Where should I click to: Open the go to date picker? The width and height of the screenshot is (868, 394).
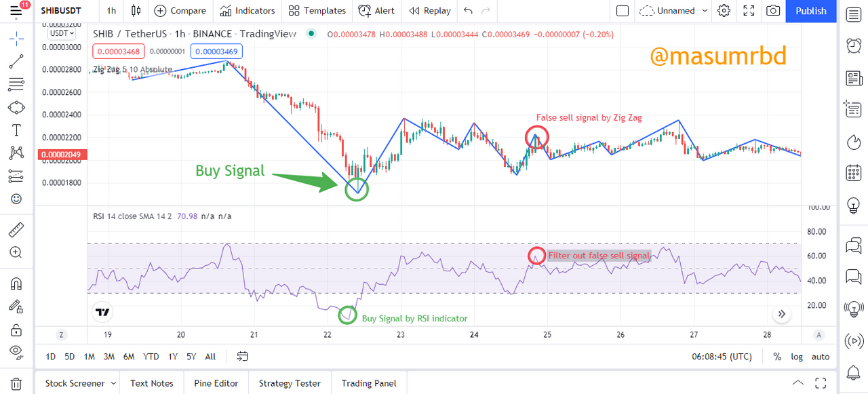click(242, 356)
